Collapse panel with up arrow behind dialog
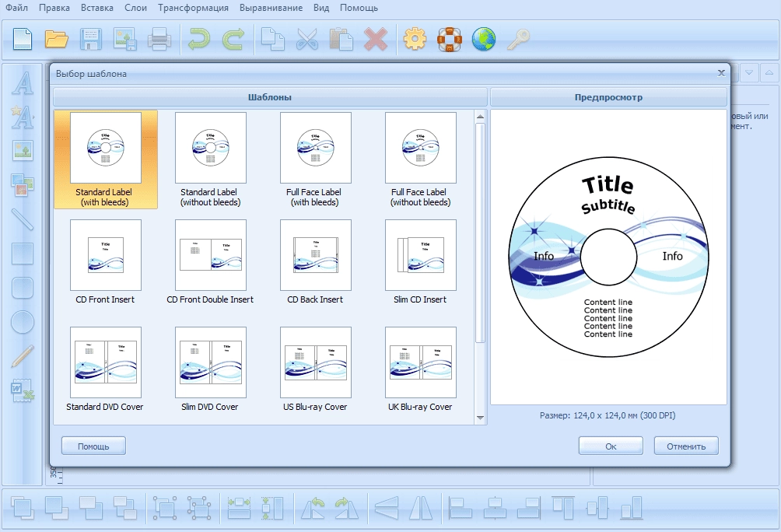Image resolution: width=781 pixels, height=532 pixels. [x=769, y=73]
